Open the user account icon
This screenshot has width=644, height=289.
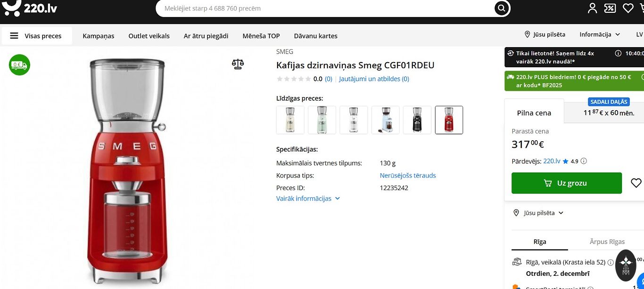tap(592, 8)
